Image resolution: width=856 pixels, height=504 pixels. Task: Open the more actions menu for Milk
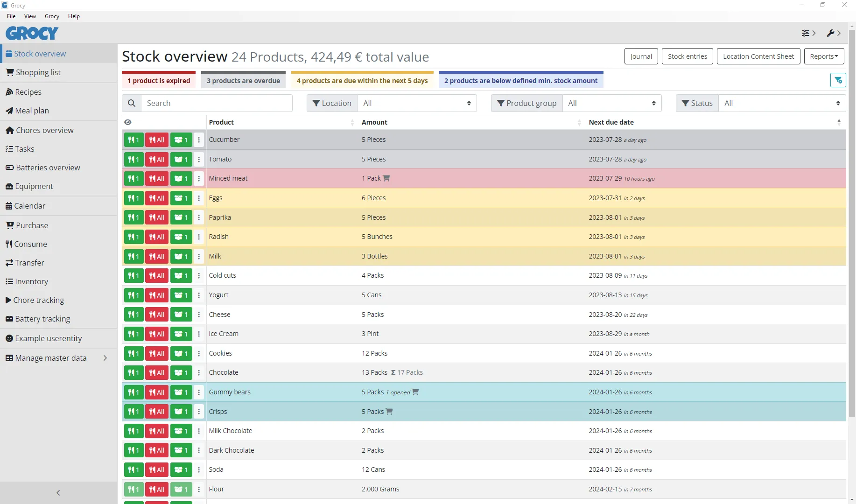click(199, 257)
